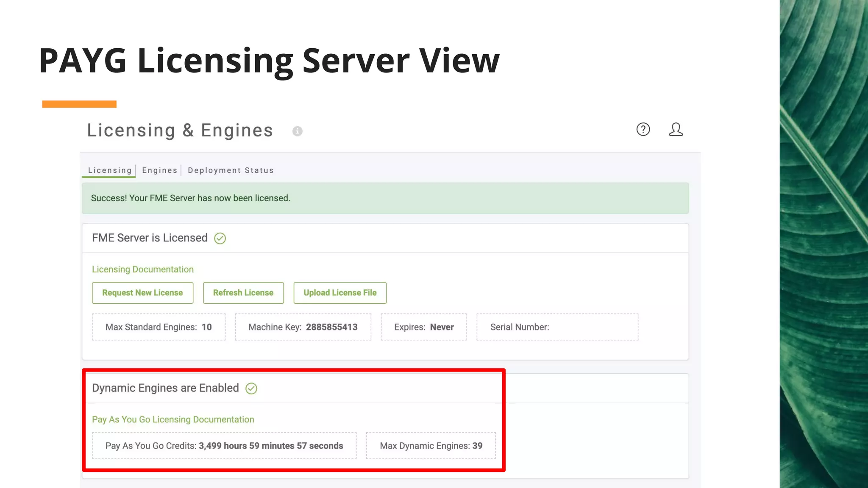Click the FME Server is Licensed heading
The image size is (868, 488).
tap(150, 238)
